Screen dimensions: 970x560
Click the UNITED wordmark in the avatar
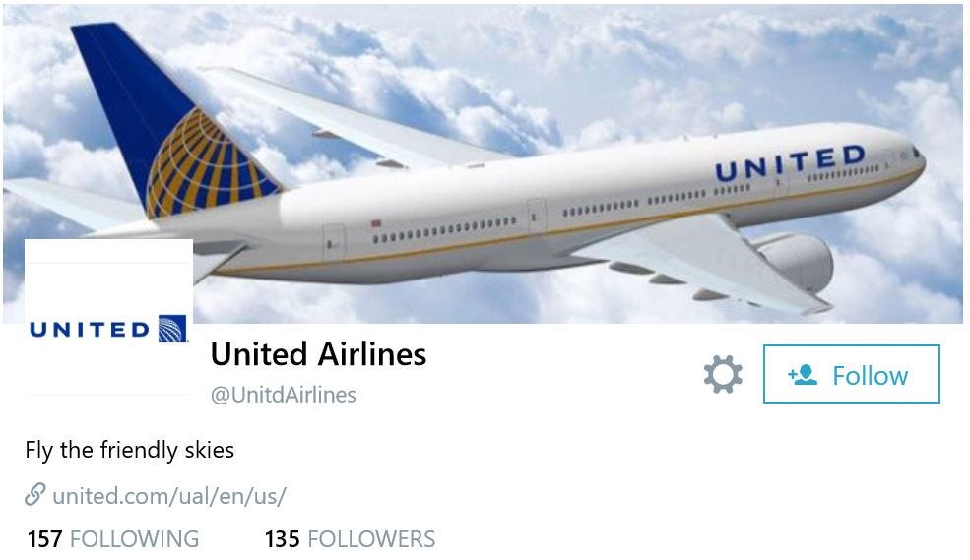[x=90, y=330]
